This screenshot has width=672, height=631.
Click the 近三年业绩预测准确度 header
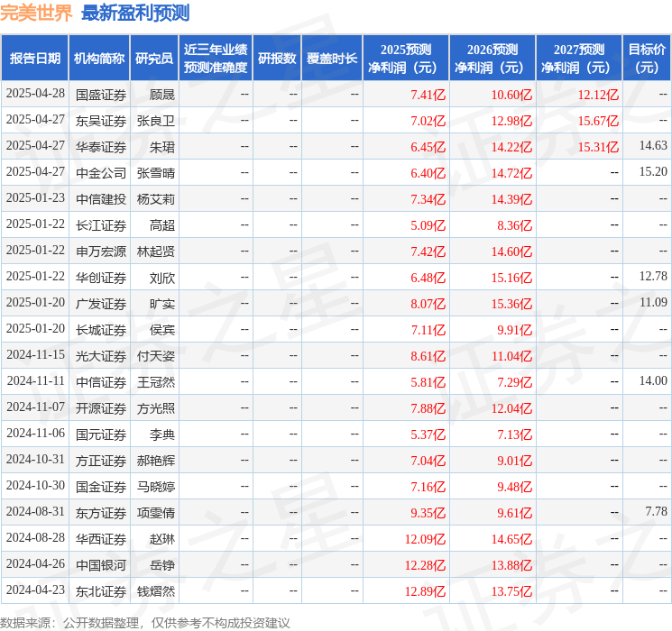tap(216, 59)
